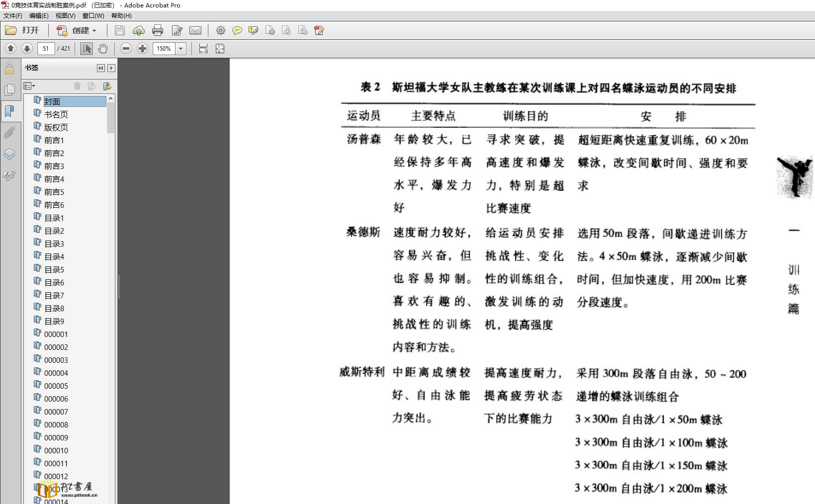Send file via email envelope icon
815x504 pixels.
tap(195, 31)
